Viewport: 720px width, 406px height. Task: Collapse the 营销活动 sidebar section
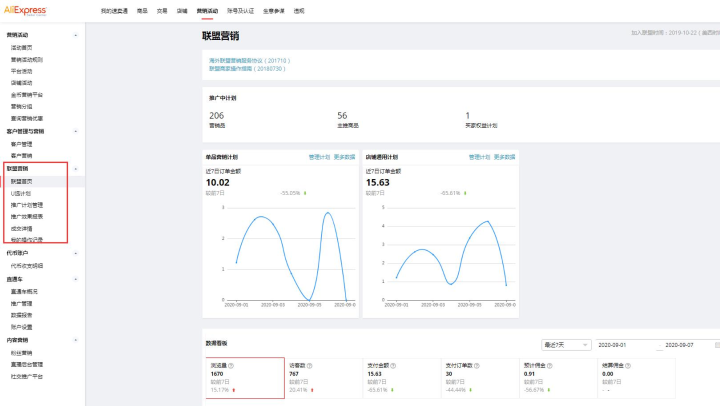click(x=76, y=34)
